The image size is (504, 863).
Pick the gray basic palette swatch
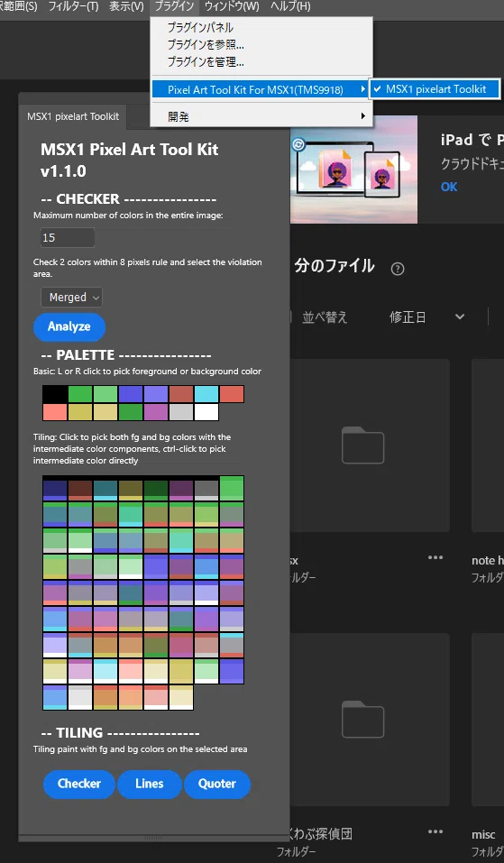click(181, 412)
